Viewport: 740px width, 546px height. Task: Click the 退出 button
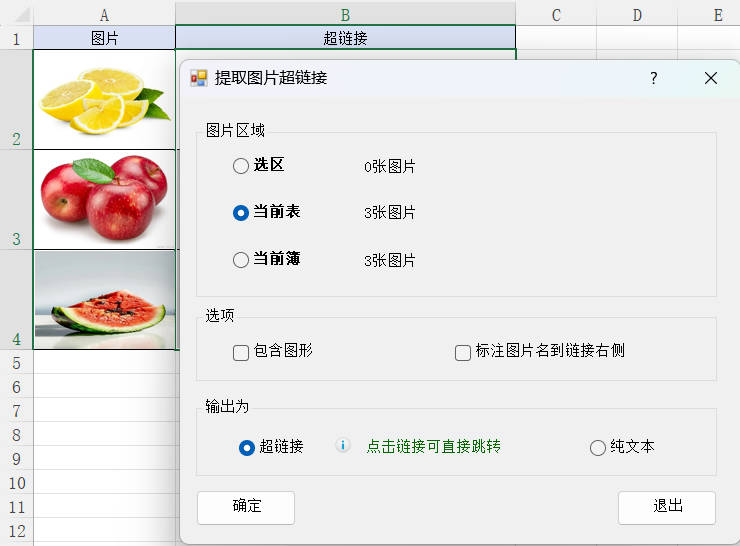click(x=666, y=507)
